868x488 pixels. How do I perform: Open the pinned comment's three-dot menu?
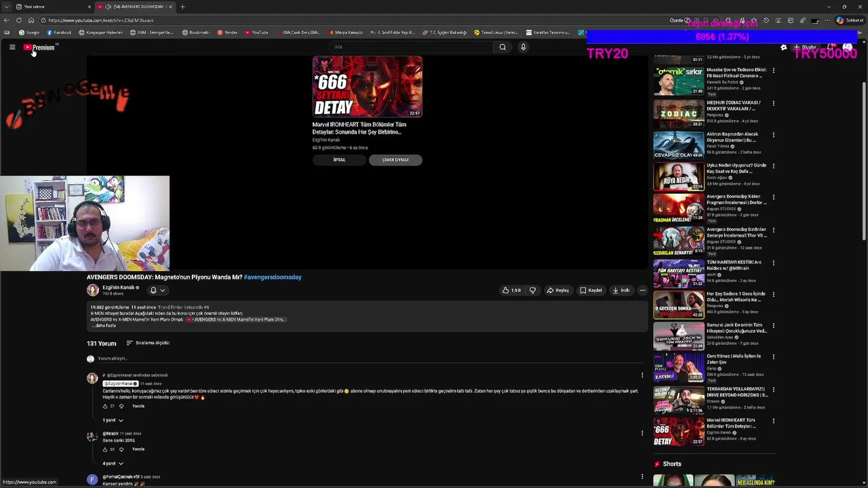coord(642,375)
